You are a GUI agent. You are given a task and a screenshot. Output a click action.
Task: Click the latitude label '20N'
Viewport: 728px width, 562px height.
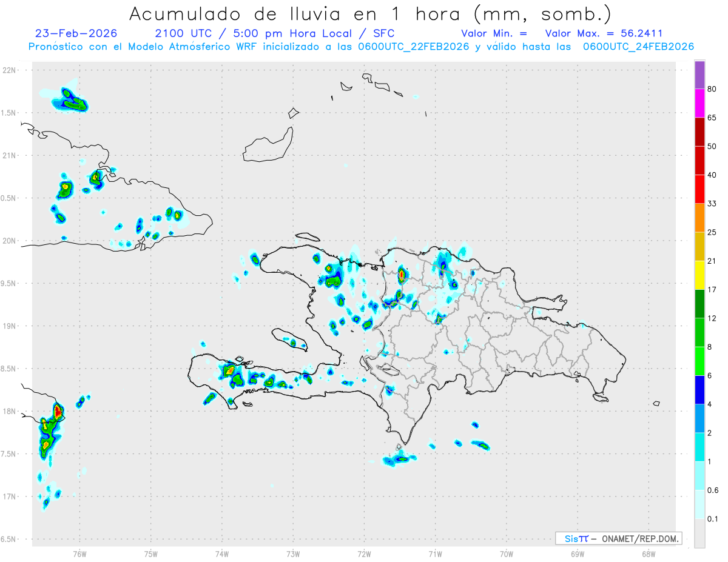(x=10, y=241)
